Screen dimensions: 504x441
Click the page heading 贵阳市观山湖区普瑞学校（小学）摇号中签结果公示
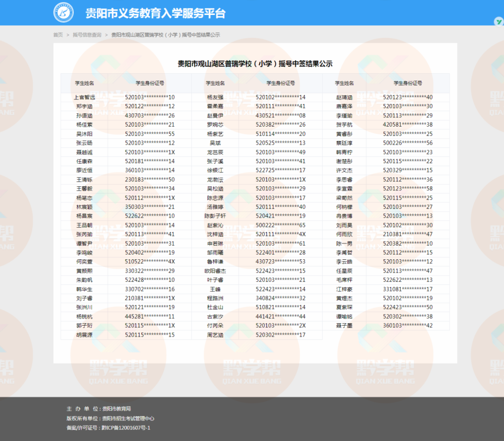click(255, 64)
